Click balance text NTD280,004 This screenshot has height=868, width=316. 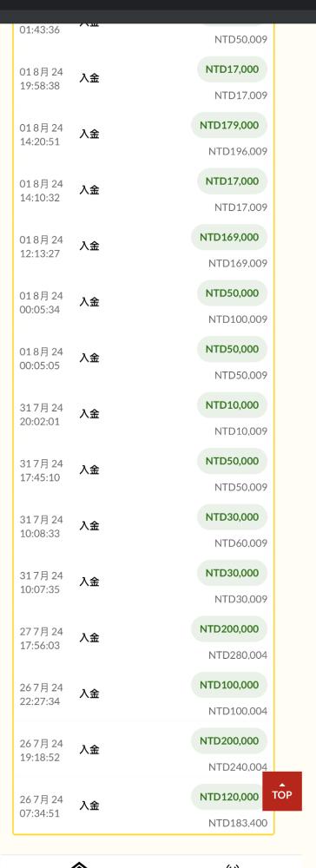click(238, 654)
